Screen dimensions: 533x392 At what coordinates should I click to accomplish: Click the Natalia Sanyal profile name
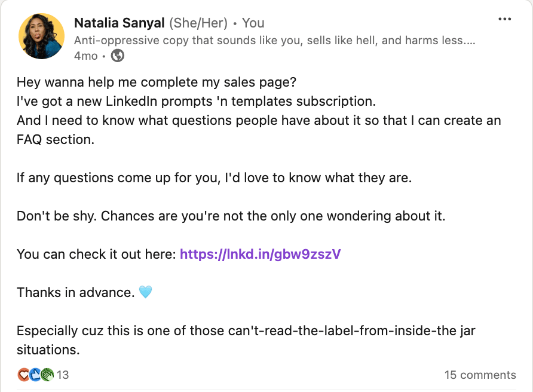(117, 23)
